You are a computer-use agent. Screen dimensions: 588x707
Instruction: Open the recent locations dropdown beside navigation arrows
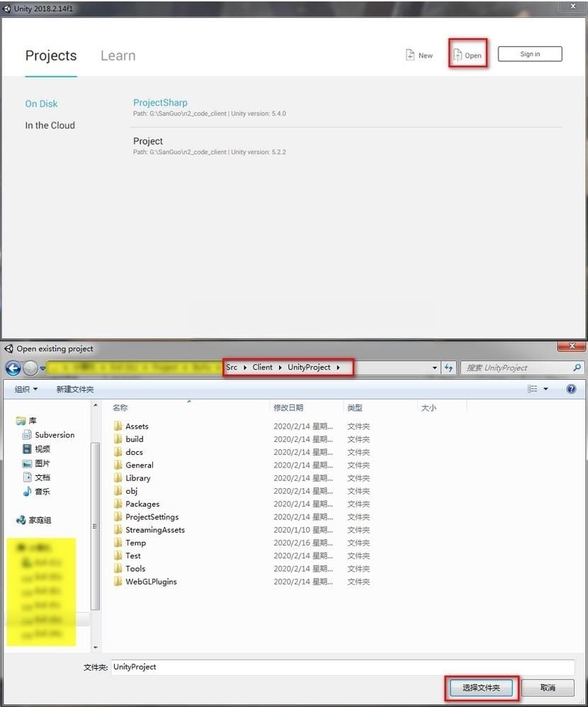click(x=43, y=368)
